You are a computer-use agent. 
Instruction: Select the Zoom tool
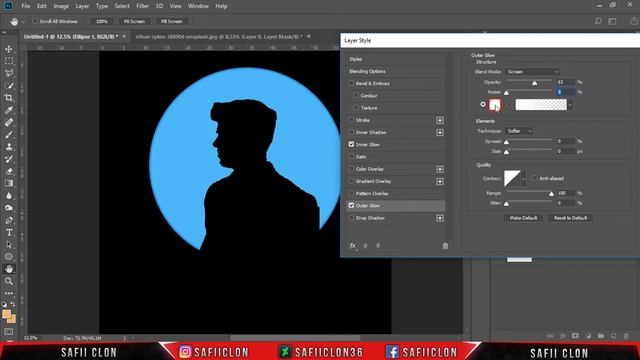9,281
